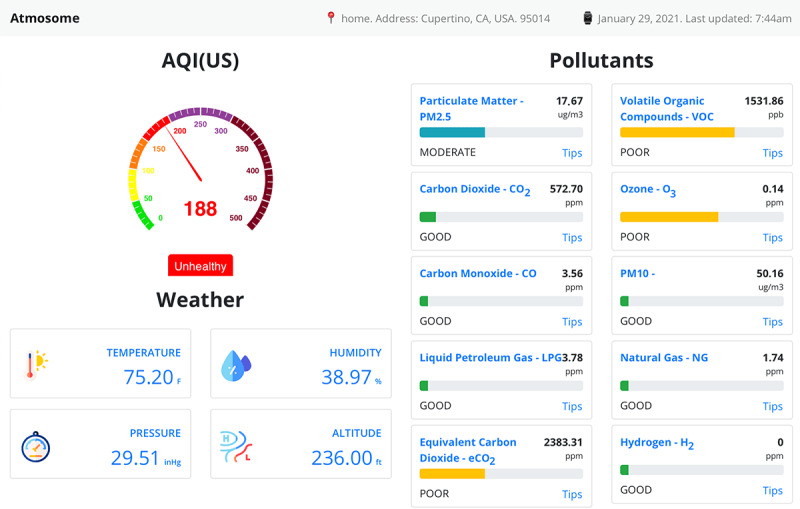
Task: Open Tips for Liquid Petroleum Gas
Action: 572,406
